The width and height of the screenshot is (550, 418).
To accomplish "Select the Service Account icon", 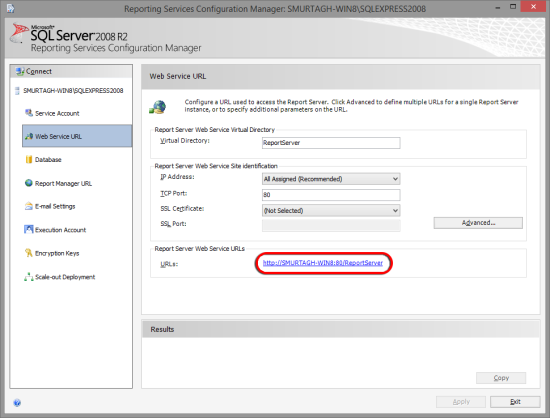I will pyautogui.click(x=29, y=113).
